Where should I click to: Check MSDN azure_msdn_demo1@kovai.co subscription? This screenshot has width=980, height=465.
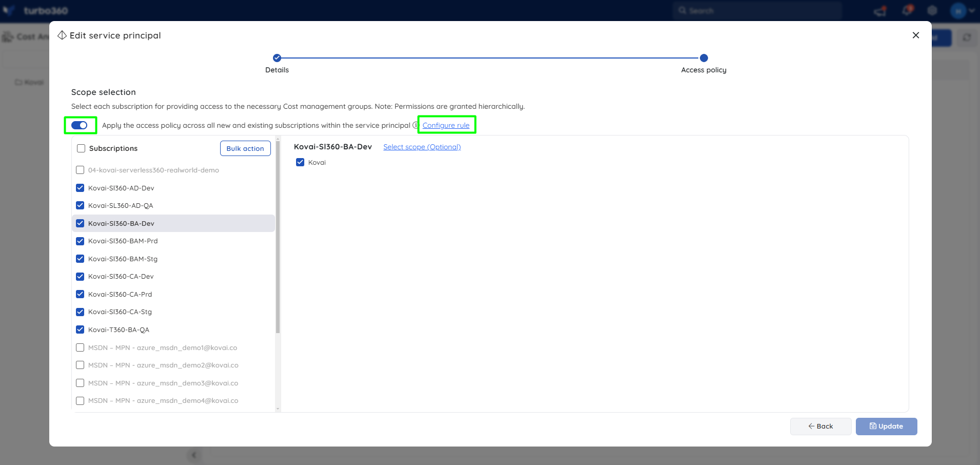pos(80,347)
